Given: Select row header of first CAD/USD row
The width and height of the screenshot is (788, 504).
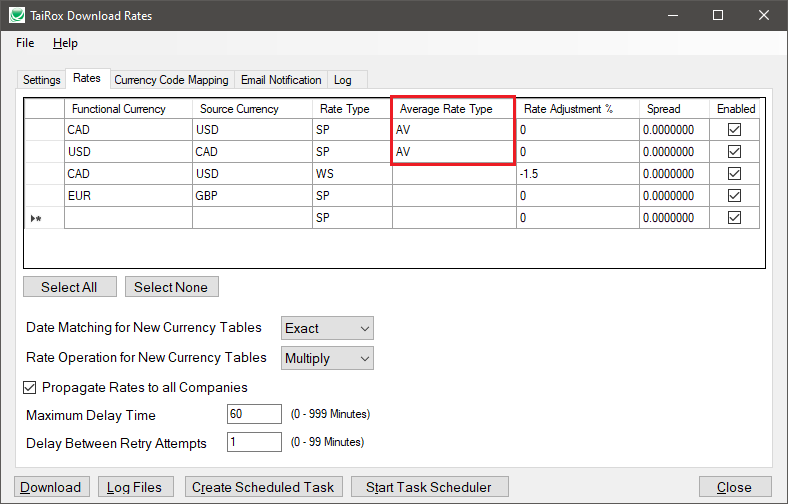Looking at the screenshot, I should (44, 130).
